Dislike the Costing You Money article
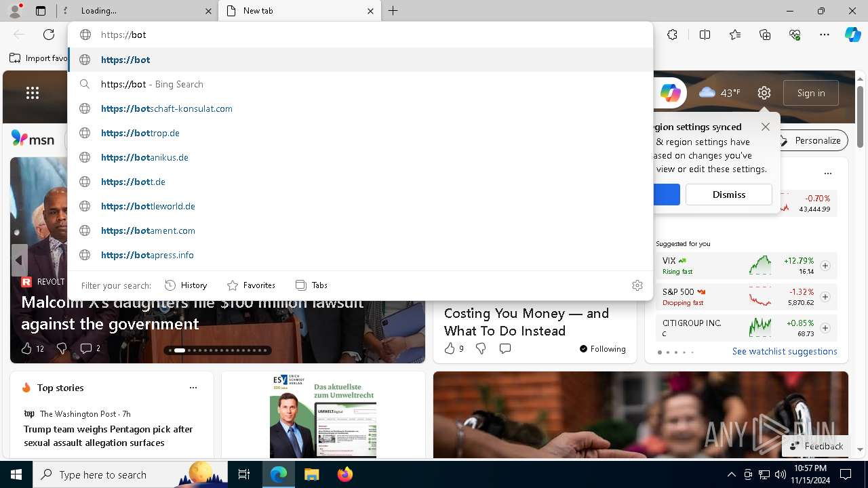Image resolution: width=868 pixels, height=488 pixels. click(x=481, y=348)
